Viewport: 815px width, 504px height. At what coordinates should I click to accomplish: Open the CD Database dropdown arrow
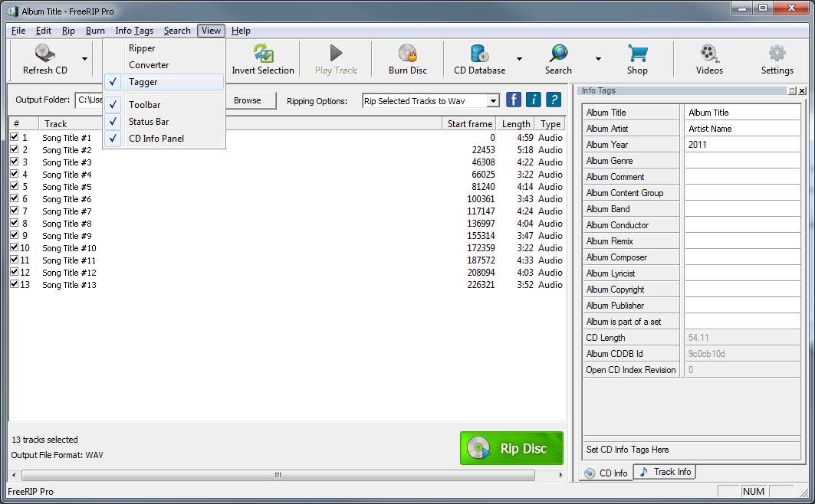tap(519, 59)
